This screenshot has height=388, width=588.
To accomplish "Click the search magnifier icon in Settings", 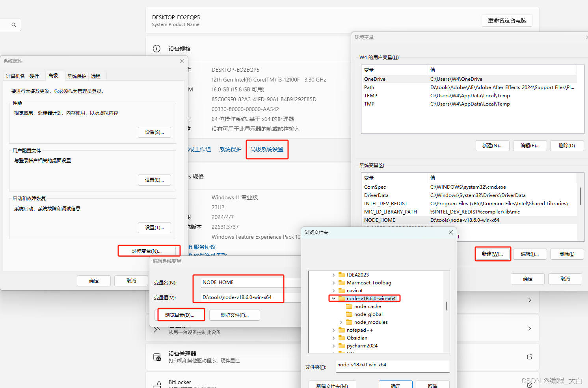I will click(x=14, y=25).
